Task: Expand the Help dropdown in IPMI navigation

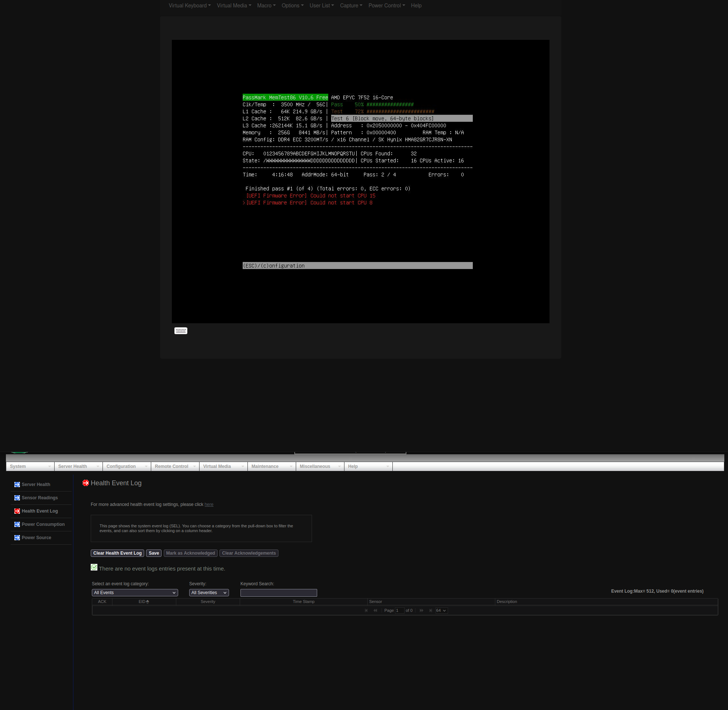Action: pos(368,466)
